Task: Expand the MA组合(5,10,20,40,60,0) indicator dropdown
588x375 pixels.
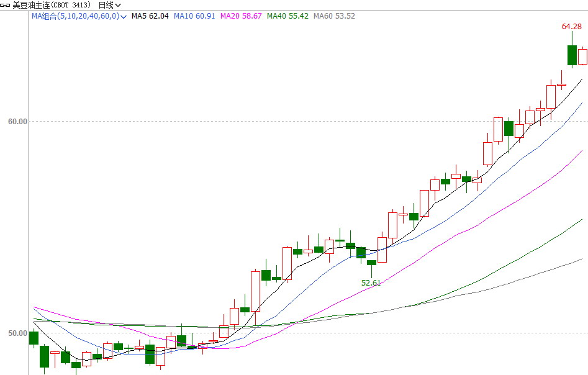Action: coord(124,16)
